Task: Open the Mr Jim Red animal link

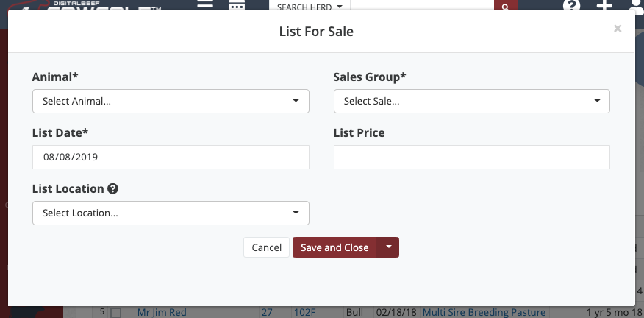Action: 162,312
